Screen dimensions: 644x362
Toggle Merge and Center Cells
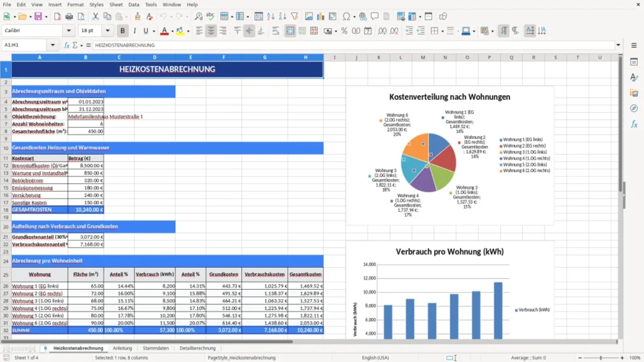pyautogui.click(x=291, y=31)
